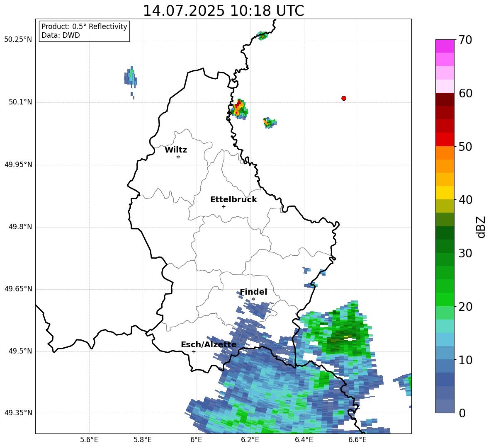Screen dimensions: 491x448
Task: Select the intense red storm cell near 50.1°N
Action: 239,109
